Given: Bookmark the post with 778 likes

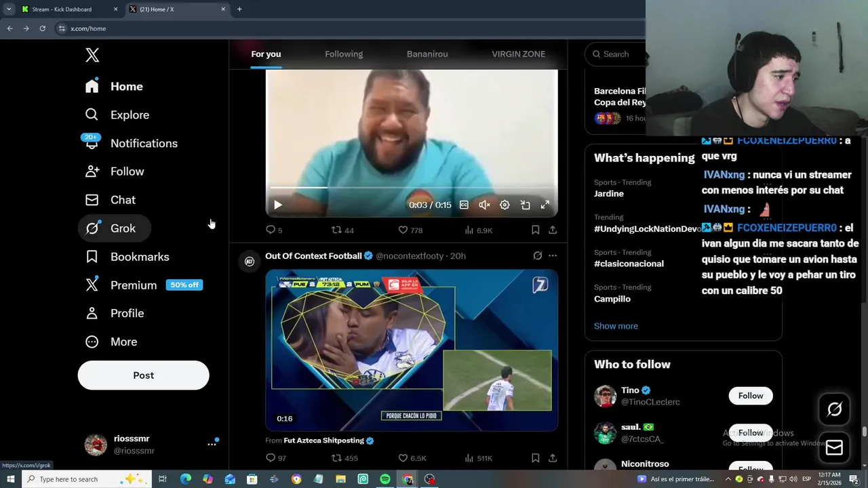Looking at the screenshot, I should click(x=535, y=230).
